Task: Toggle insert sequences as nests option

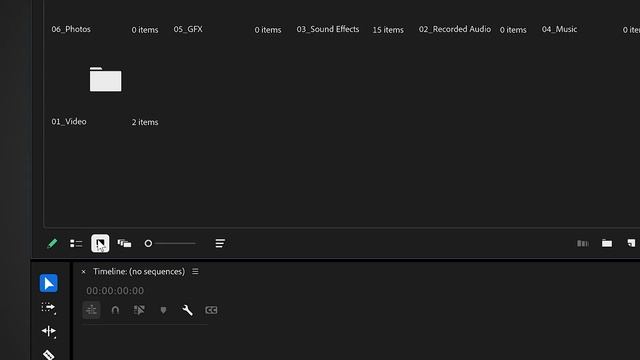Action: click(x=91, y=310)
